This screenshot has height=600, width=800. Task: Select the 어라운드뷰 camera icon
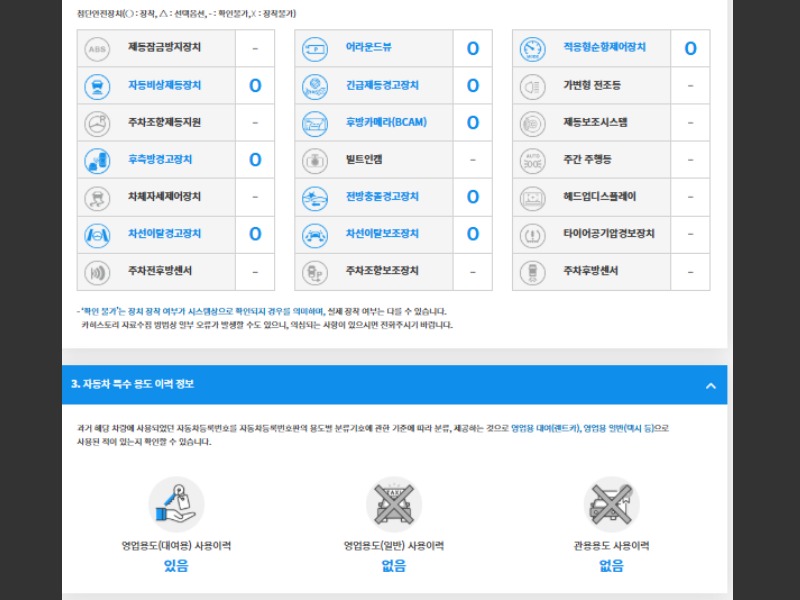[x=314, y=48]
